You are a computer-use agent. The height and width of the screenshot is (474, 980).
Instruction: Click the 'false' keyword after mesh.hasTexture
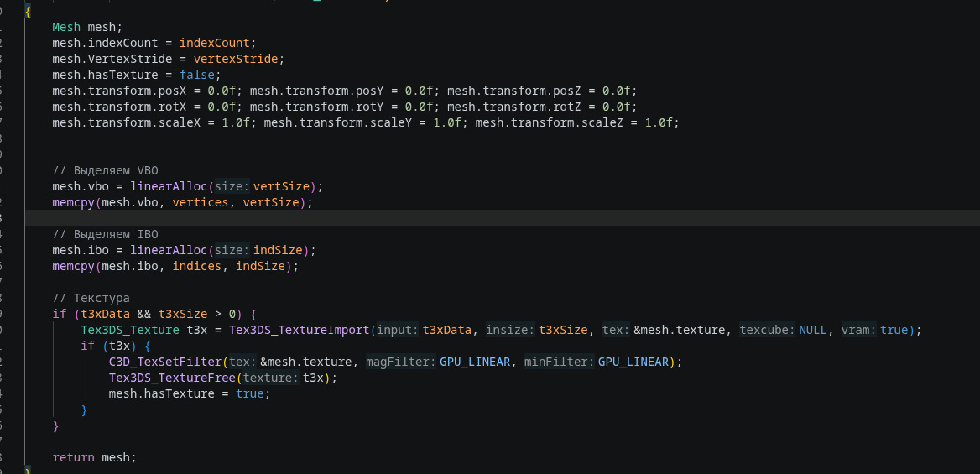click(197, 75)
